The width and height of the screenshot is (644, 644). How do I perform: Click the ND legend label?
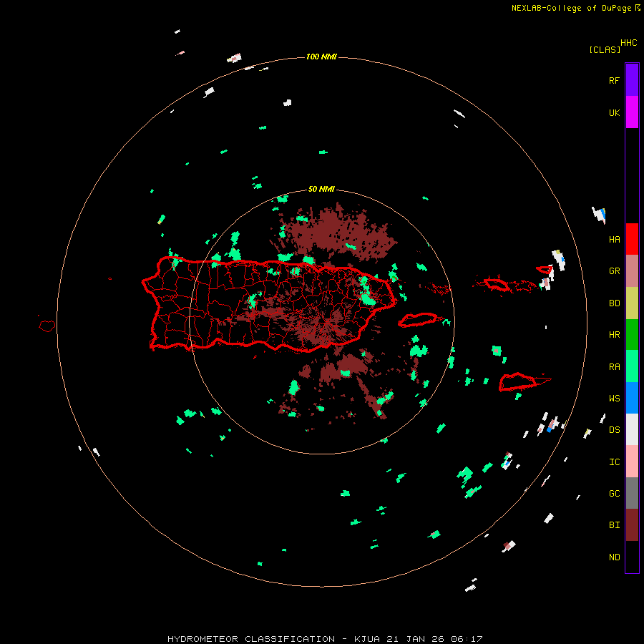click(x=614, y=557)
